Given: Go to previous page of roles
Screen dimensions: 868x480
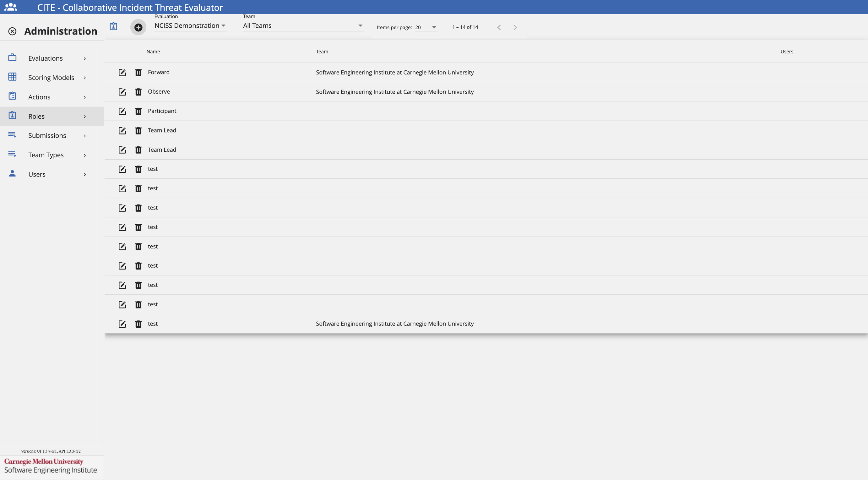Looking at the screenshot, I should [x=499, y=27].
